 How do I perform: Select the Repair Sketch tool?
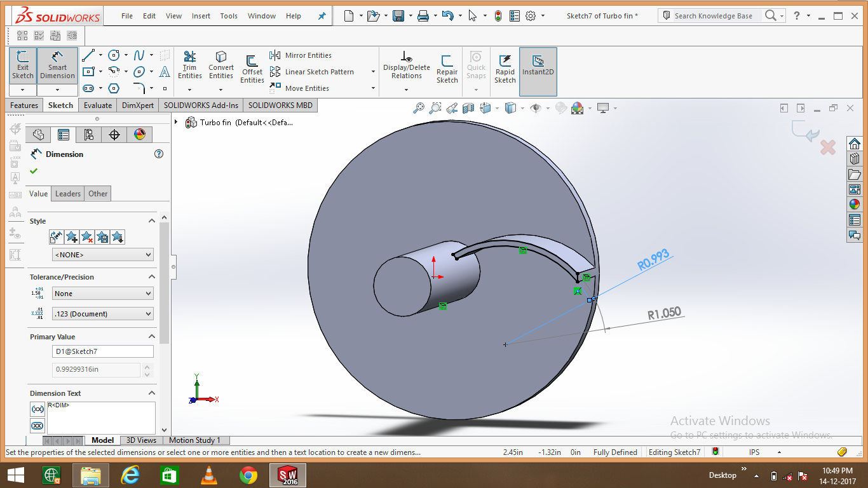coord(447,65)
